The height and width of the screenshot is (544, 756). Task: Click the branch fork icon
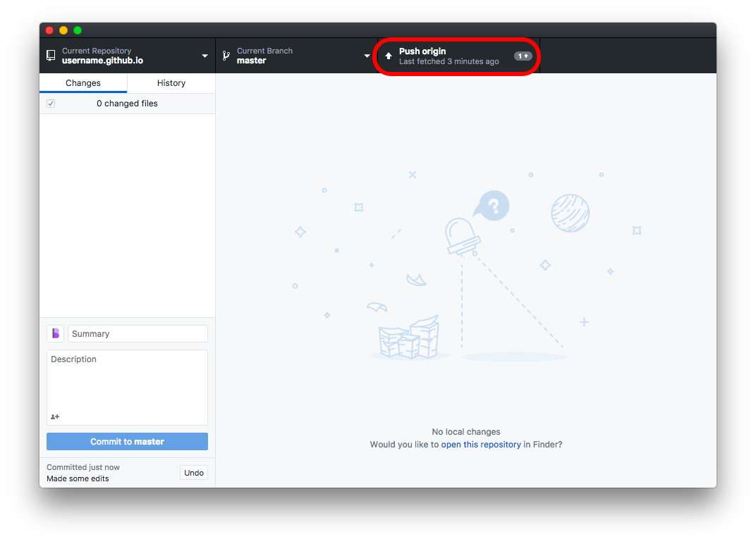226,55
